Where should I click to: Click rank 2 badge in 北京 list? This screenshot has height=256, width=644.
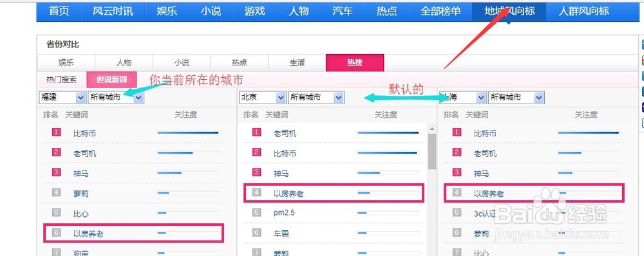(257, 152)
